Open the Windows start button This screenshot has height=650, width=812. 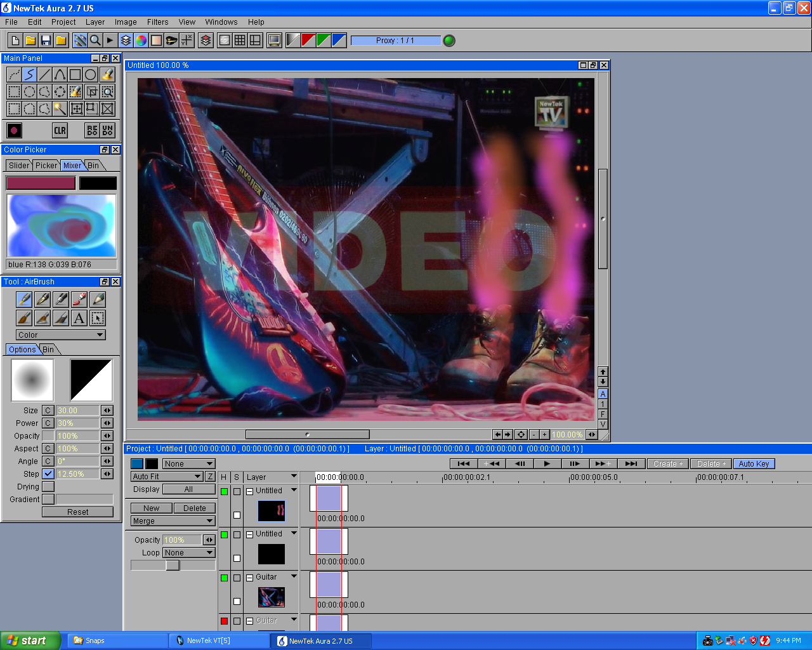(30, 640)
